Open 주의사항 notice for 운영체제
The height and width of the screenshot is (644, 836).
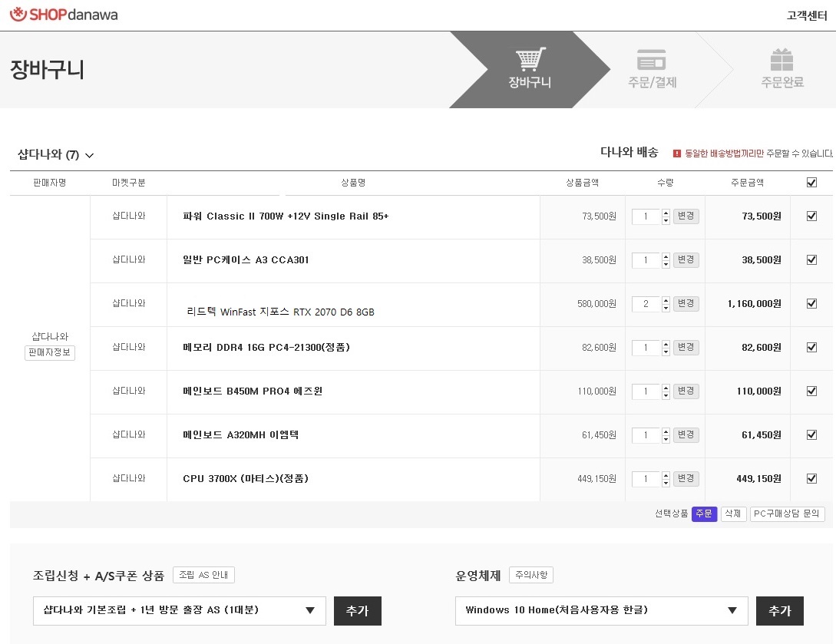click(531, 575)
